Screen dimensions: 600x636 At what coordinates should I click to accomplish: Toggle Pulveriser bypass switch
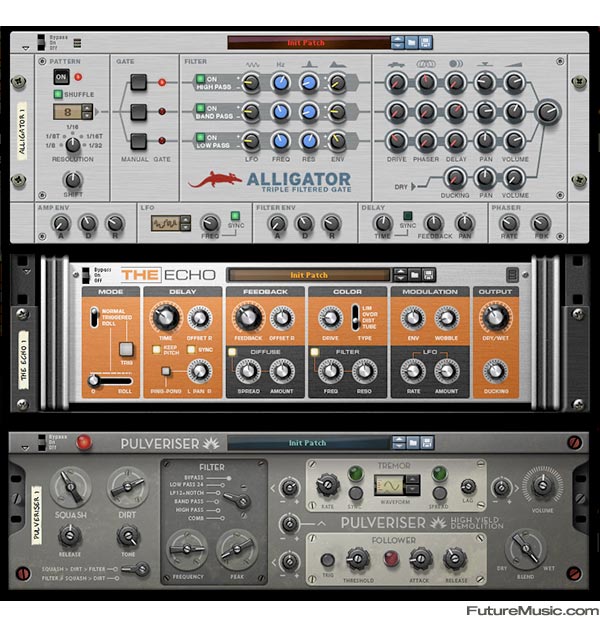[41, 443]
